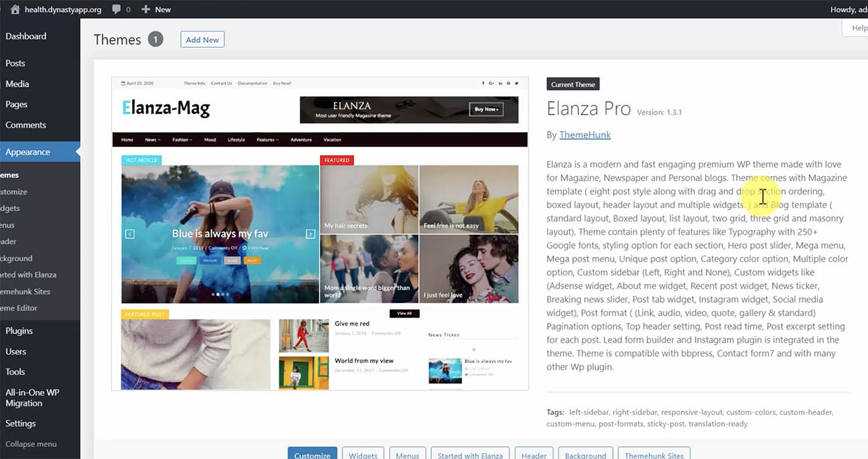Open Background in the Appearance sidebar submenu
The width and height of the screenshot is (868, 459).
16,258
